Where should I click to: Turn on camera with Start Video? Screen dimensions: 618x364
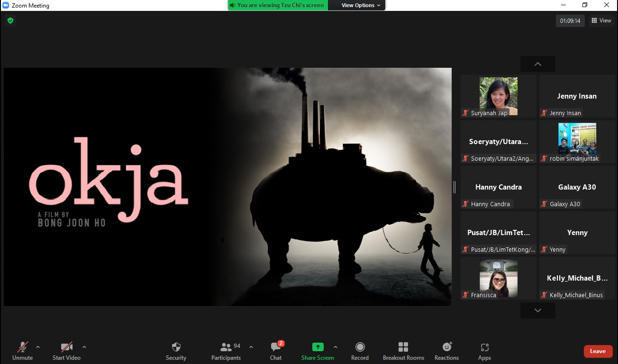pyautogui.click(x=66, y=351)
